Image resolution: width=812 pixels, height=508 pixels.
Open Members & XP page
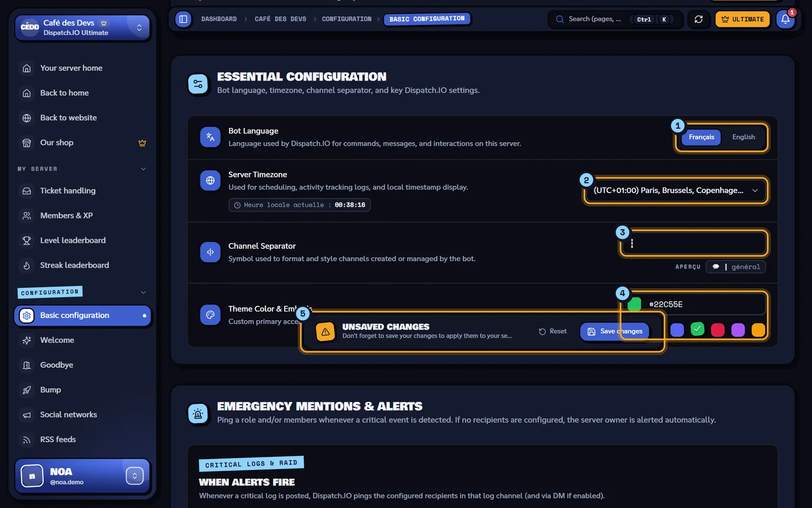[x=83, y=216]
